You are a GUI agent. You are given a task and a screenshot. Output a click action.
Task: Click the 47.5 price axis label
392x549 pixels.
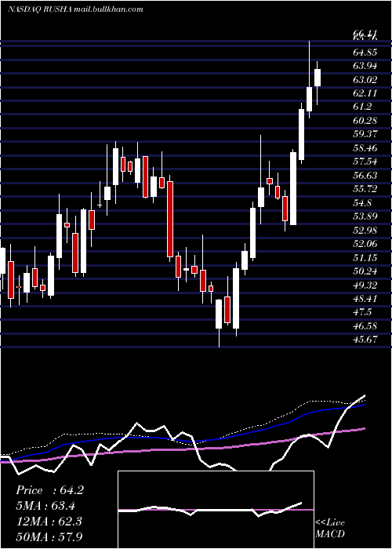click(x=362, y=312)
